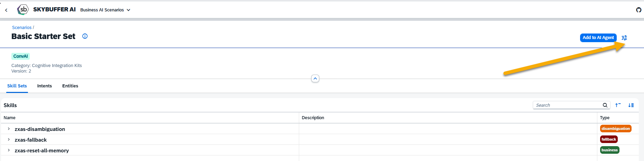Switch to the Entities tab
Viewport: 644px width, 161px height.
coord(70,86)
